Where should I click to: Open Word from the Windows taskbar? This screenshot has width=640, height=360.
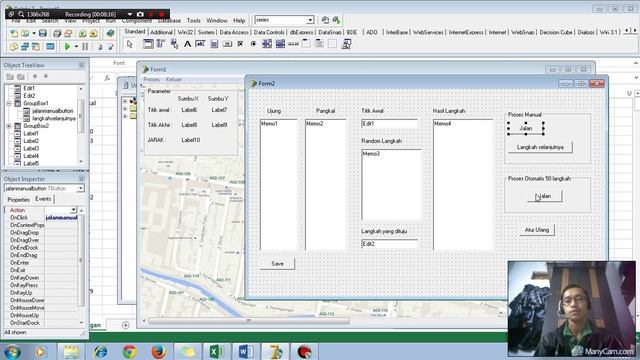[245, 351]
